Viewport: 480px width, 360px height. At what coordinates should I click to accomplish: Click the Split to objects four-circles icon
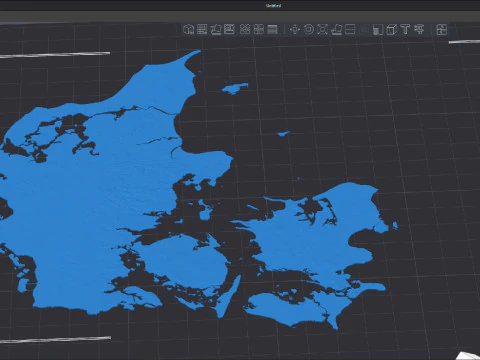(245, 29)
